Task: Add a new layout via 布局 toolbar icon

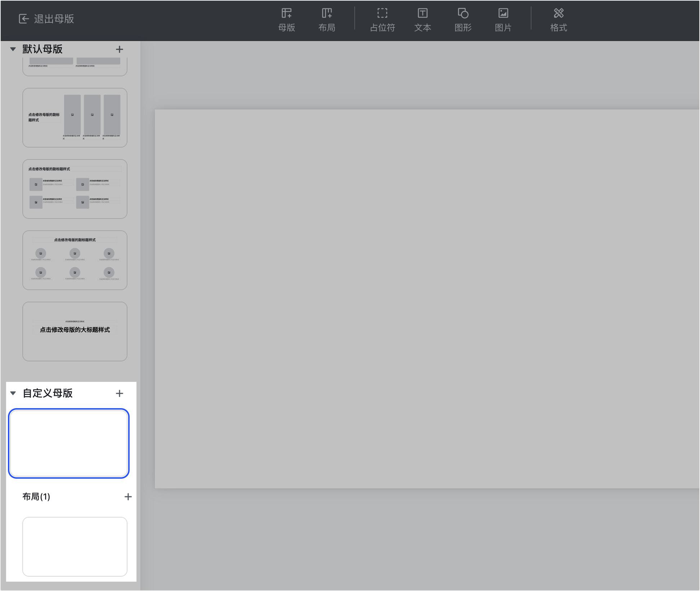Action: coord(327,20)
